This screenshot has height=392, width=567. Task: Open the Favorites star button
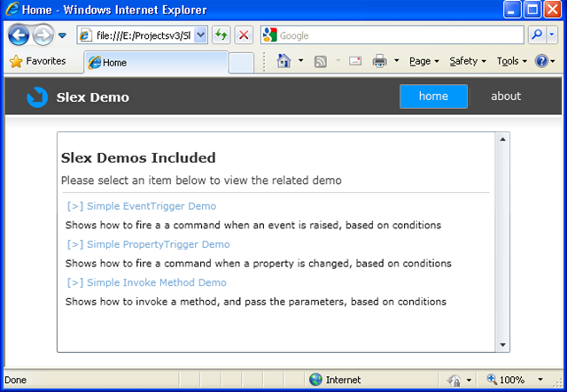click(x=37, y=61)
